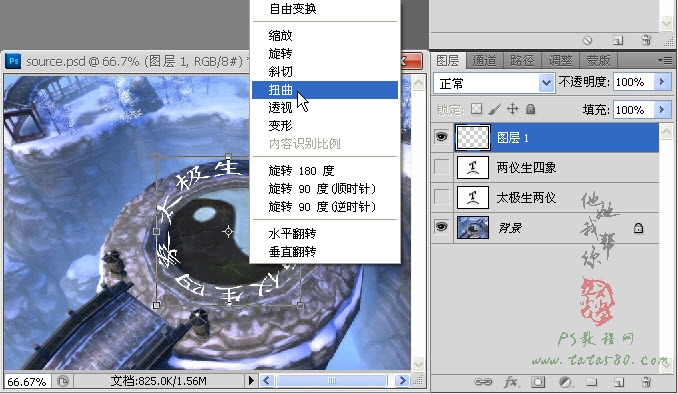The height and width of the screenshot is (394, 678).
Task: Switch to the 调整 tab
Action: pyautogui.click(x=560, y=61)
